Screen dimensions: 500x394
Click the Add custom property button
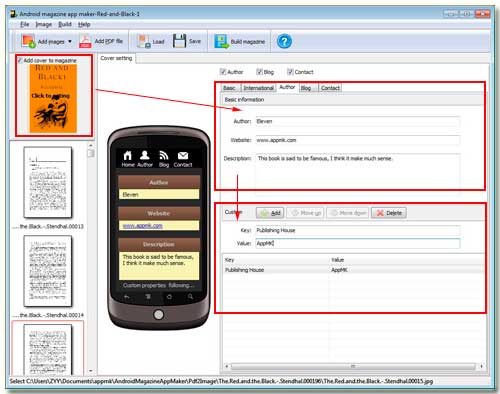(270, 213)
